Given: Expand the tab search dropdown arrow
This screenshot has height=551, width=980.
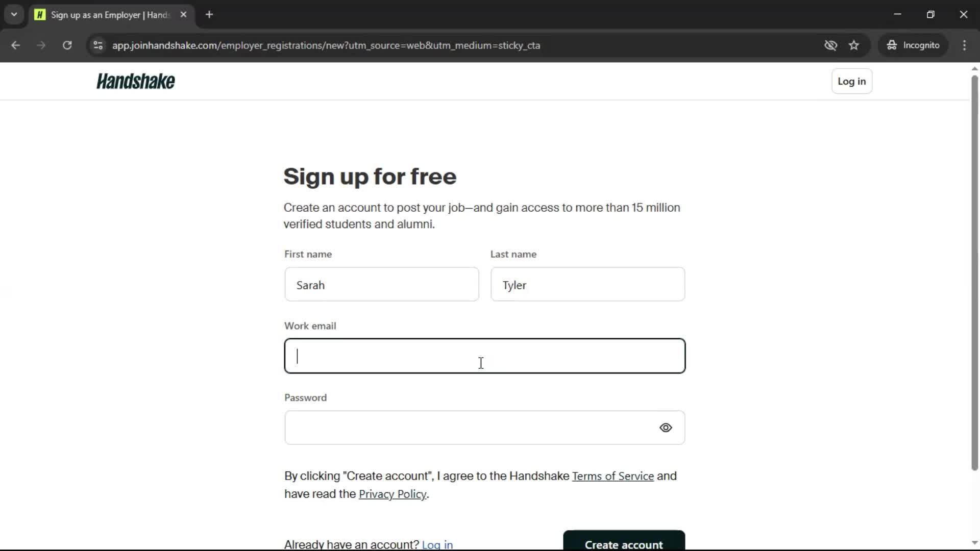Looking at the screenshot, I should pyautogui.click(x=14, y=14).
